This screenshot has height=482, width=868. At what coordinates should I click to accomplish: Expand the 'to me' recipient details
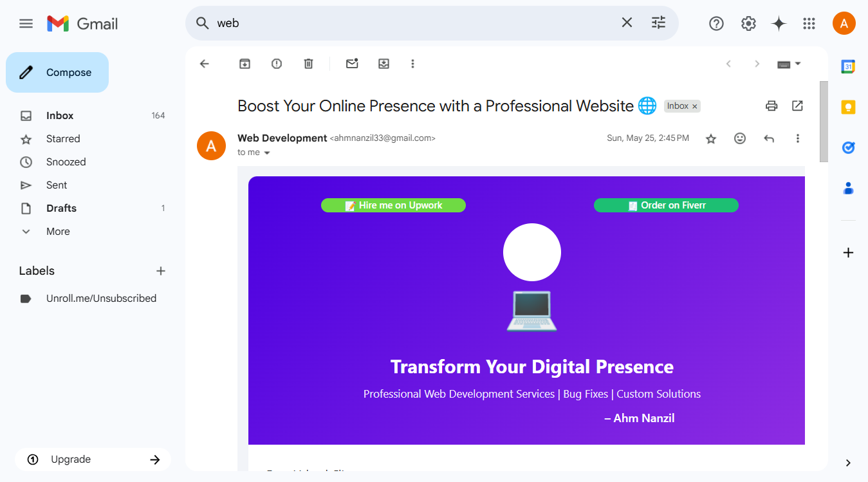click(267, 153)
